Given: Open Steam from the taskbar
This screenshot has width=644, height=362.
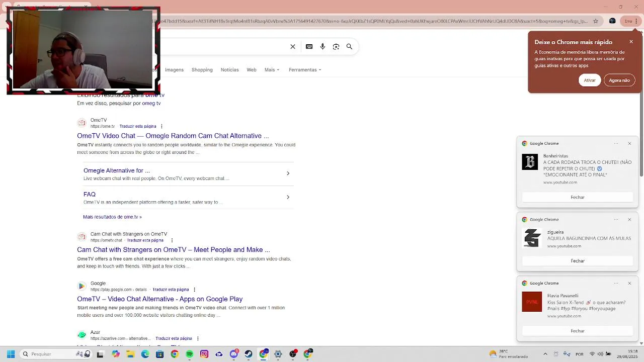Looking at the screenshot, I should 249,354.
